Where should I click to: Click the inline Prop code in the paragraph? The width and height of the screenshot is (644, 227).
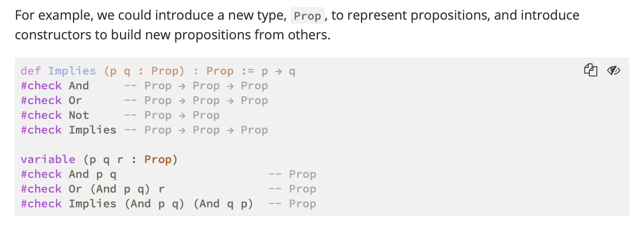pyautogui.click(x=307, y=16)
